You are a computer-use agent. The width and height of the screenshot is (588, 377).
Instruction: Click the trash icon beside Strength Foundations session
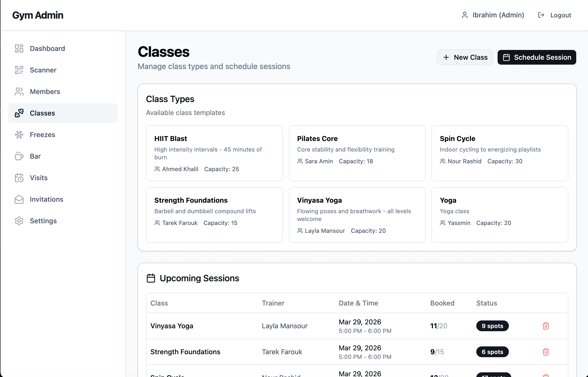[546, 352]
